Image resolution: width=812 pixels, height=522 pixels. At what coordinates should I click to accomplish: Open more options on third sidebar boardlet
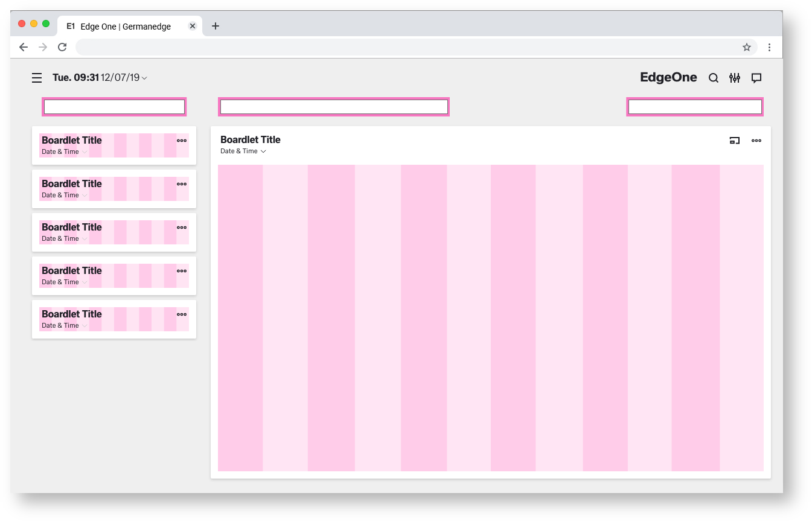pyautogui.click(x=182, y=228)
